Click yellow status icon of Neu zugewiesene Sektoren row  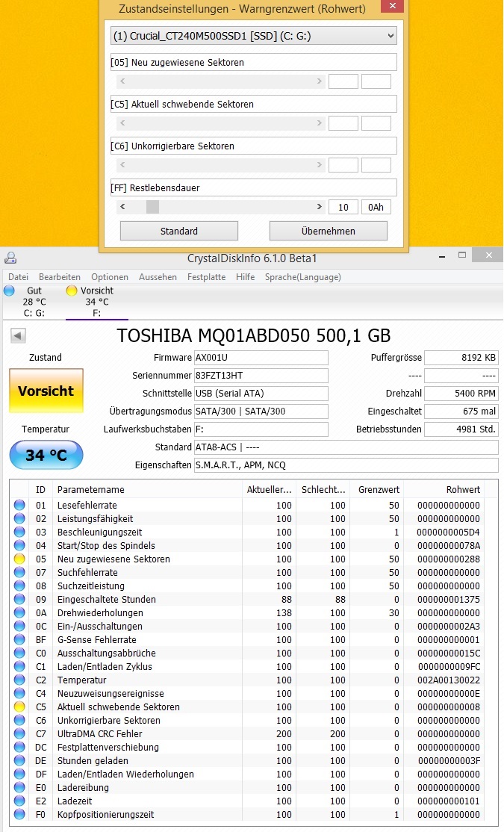(x=19, y=559)
